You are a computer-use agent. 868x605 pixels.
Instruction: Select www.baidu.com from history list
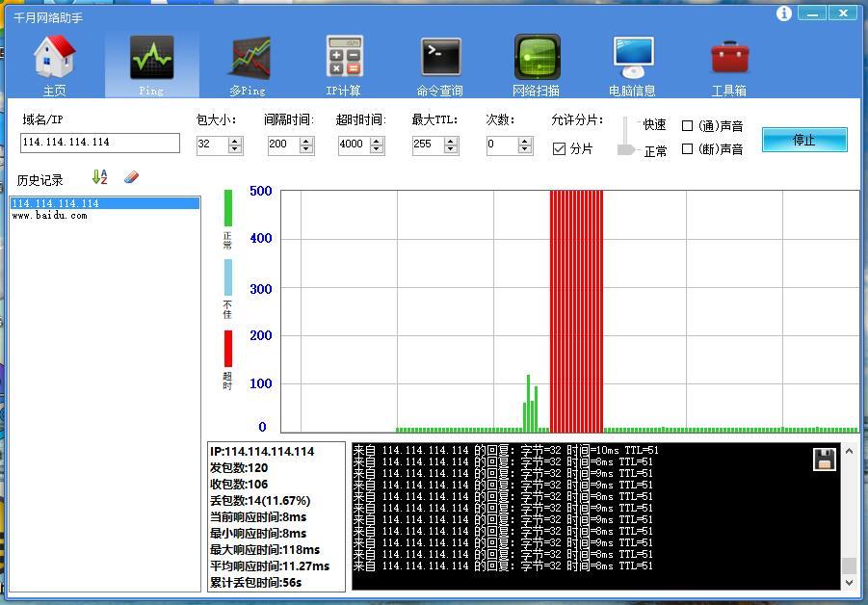pos(49,216)
